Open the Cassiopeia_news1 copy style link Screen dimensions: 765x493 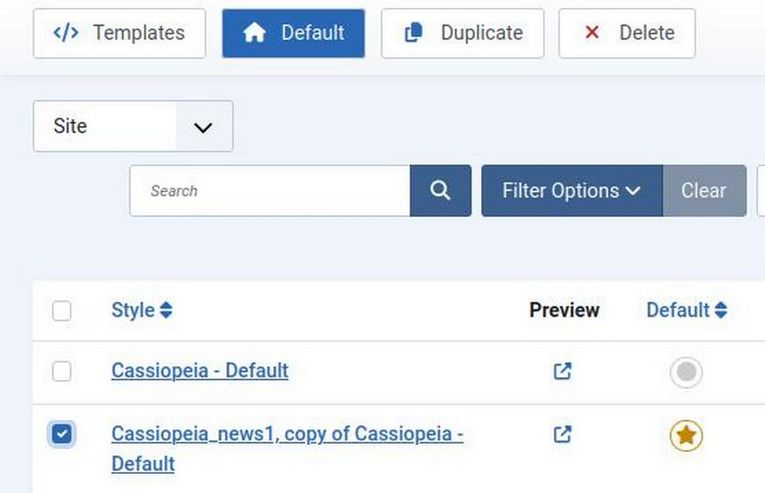[287, 434]
